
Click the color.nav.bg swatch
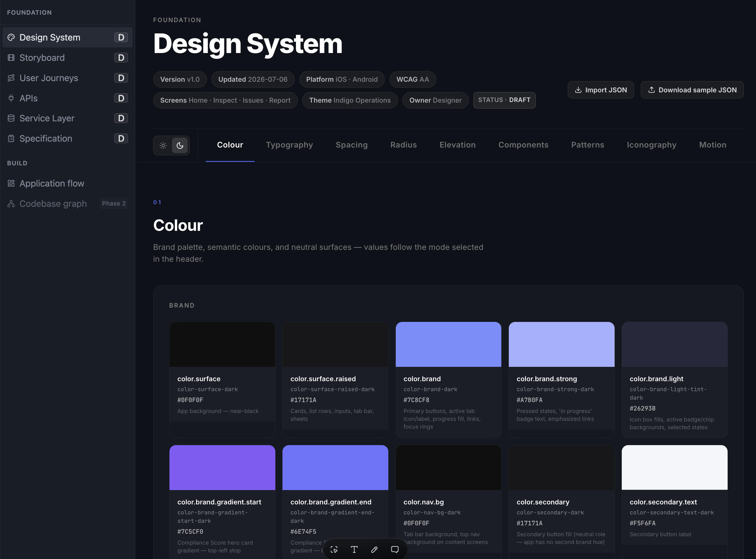[x=448, y=468]
